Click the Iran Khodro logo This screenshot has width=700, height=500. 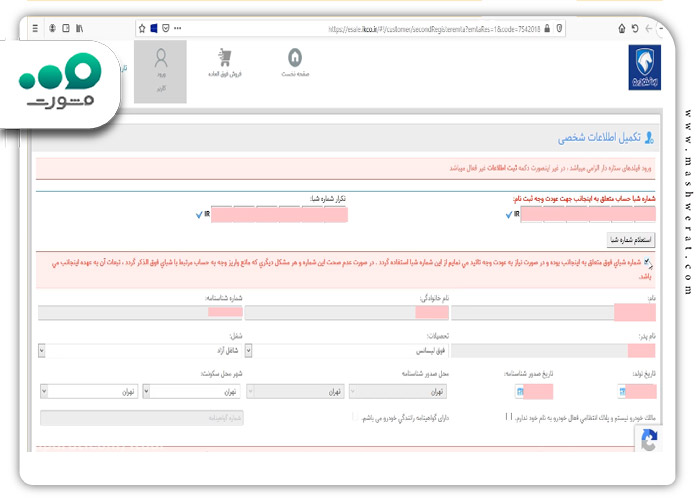(645, 67)
